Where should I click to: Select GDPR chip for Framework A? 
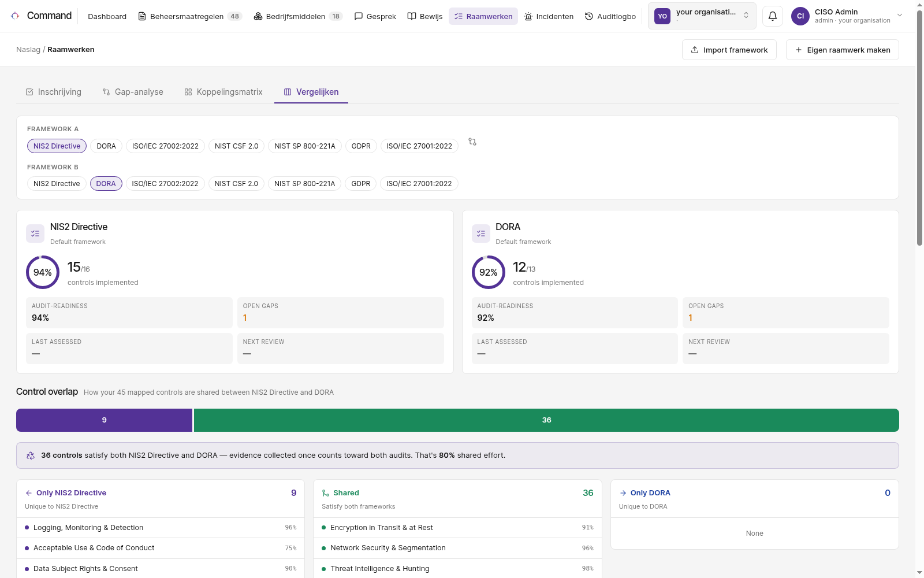(361, 146)
